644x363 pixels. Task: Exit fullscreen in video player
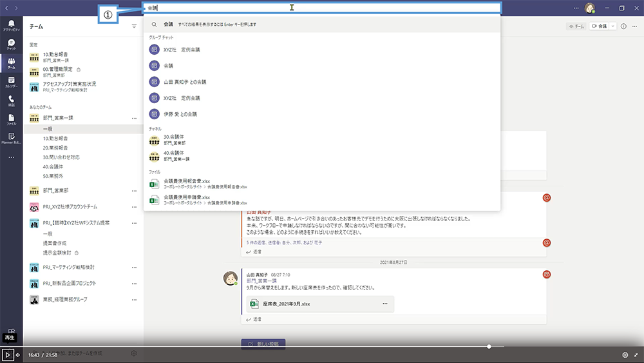pyautogui.click(x=636, y=355)
